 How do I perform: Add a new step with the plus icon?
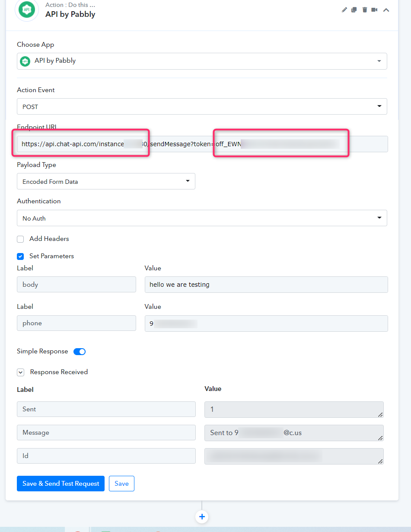pyautogui.click(x=202, y=517)
